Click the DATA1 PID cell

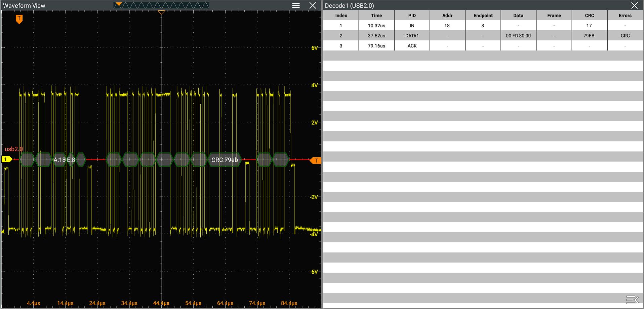(x=412, y=36)
